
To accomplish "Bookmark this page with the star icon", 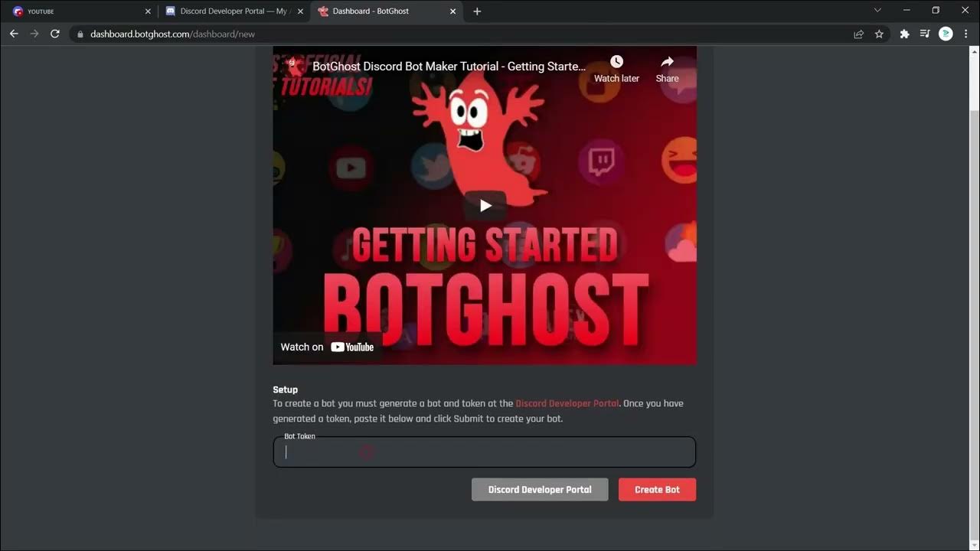I will (x=879, y=34).
